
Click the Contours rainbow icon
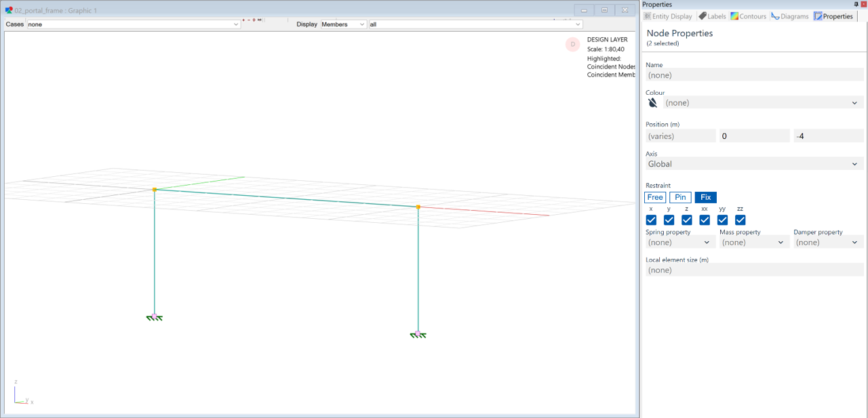[x=734, y=16]
